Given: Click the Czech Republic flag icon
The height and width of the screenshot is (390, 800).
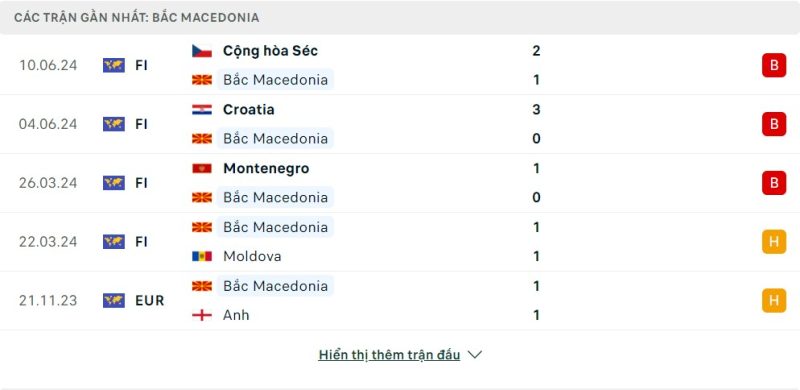Looking at the screenshot, I should coord(202,51).
